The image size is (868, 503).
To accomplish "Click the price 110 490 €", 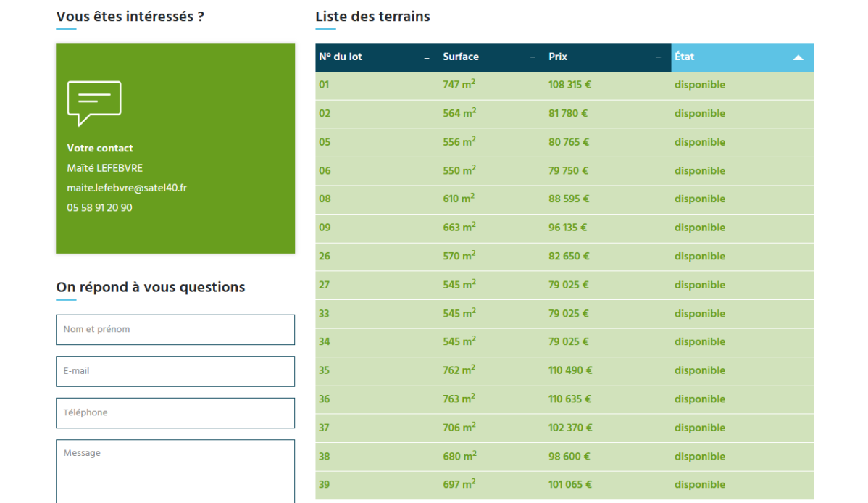I will click(570, 370).
